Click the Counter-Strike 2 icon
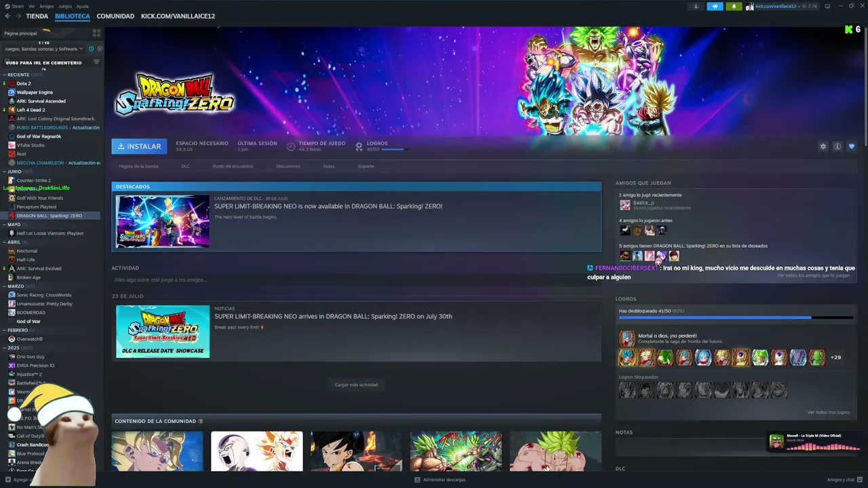The image size is (868, 488). (12, 180)
